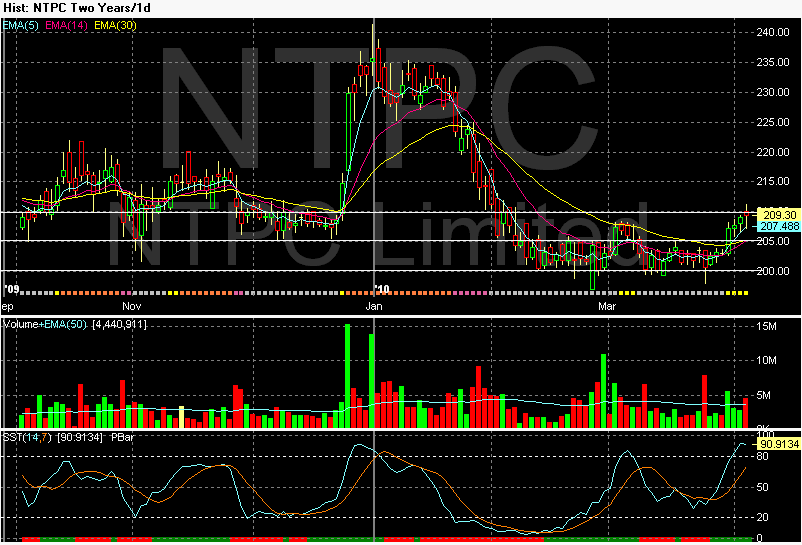
Task: Click the 207.488 EMA value tag
Action: tap(779, 226)
